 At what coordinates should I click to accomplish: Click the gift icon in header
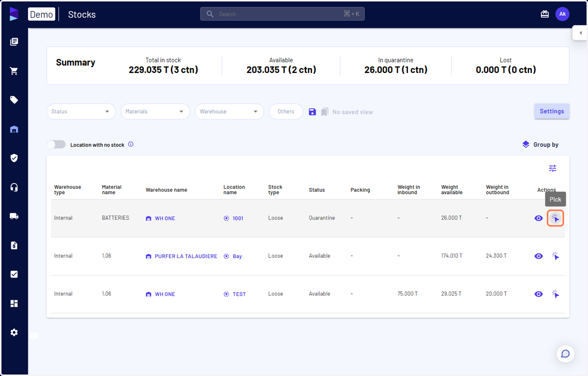(x=545, y=14)
